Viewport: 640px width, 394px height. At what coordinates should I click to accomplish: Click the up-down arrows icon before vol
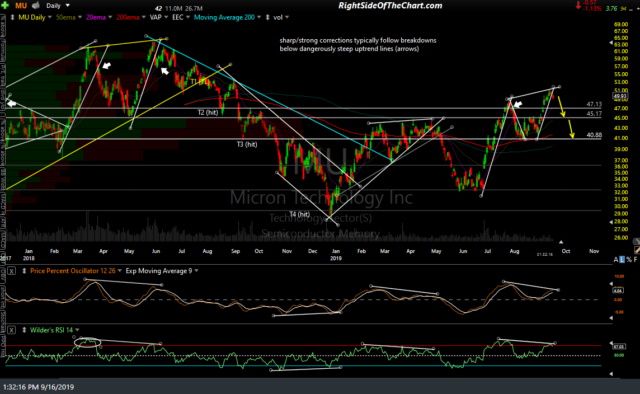[x=268, y=18]
